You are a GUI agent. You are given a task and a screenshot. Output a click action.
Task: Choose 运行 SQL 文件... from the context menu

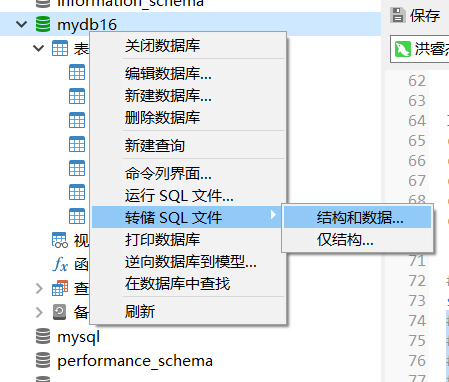coord(188,195)
